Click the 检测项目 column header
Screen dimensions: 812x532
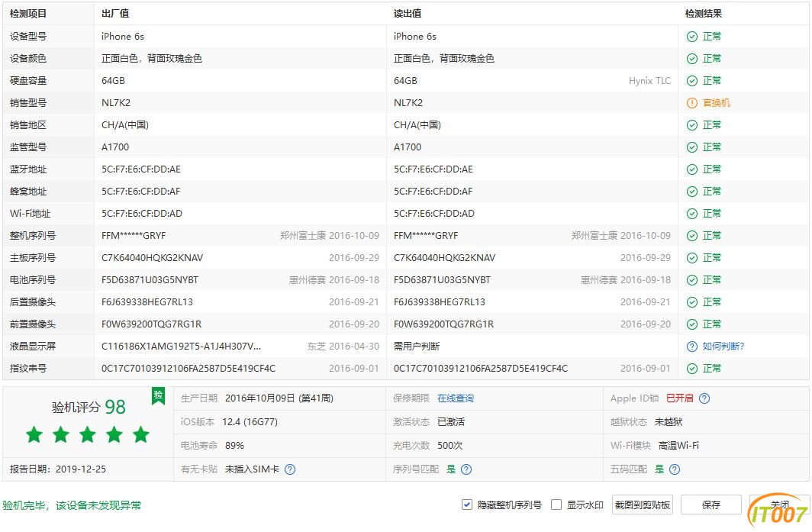point(28,14)
